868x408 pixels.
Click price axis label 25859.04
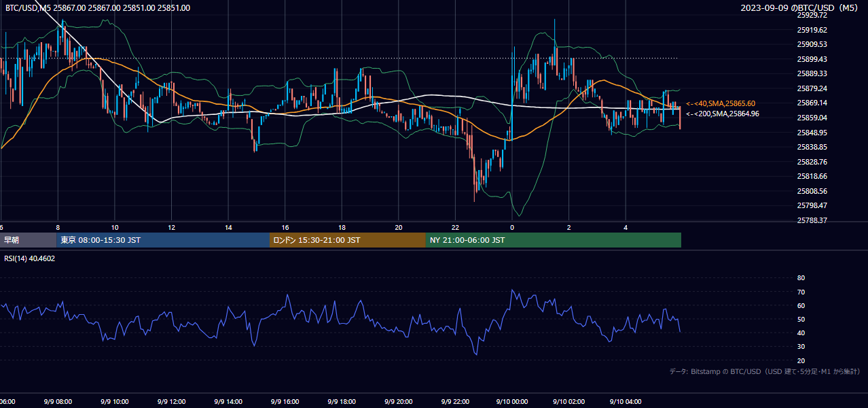tap(812, 118)
